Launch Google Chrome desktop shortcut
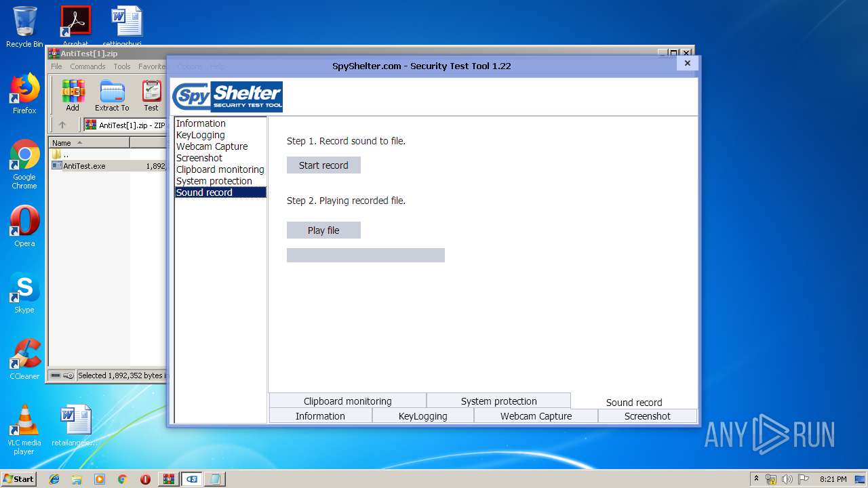 24,165
